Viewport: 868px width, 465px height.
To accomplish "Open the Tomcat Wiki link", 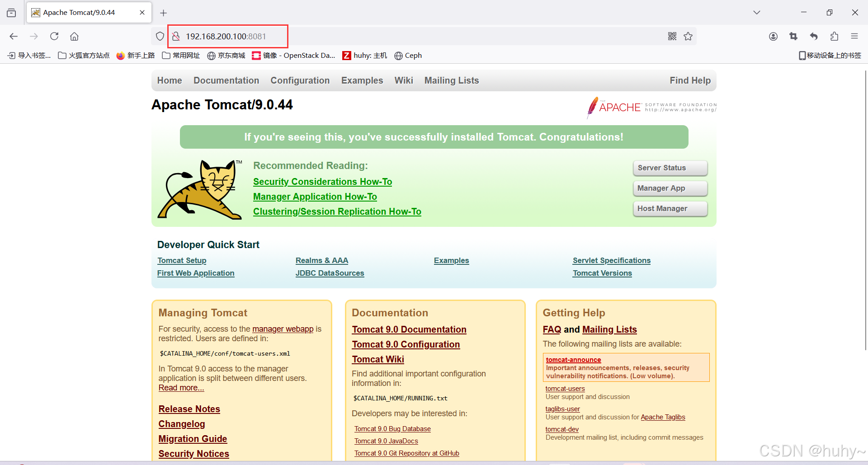I will [x=378, y=359].
